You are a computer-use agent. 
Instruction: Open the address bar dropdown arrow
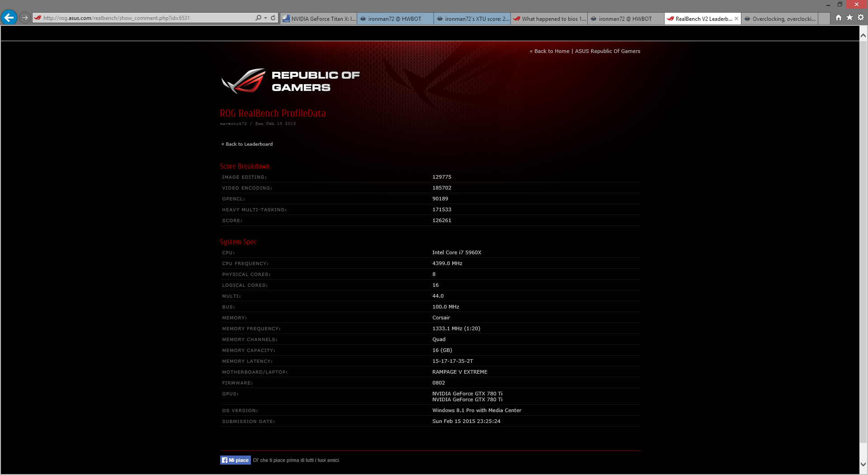(265, 18)
